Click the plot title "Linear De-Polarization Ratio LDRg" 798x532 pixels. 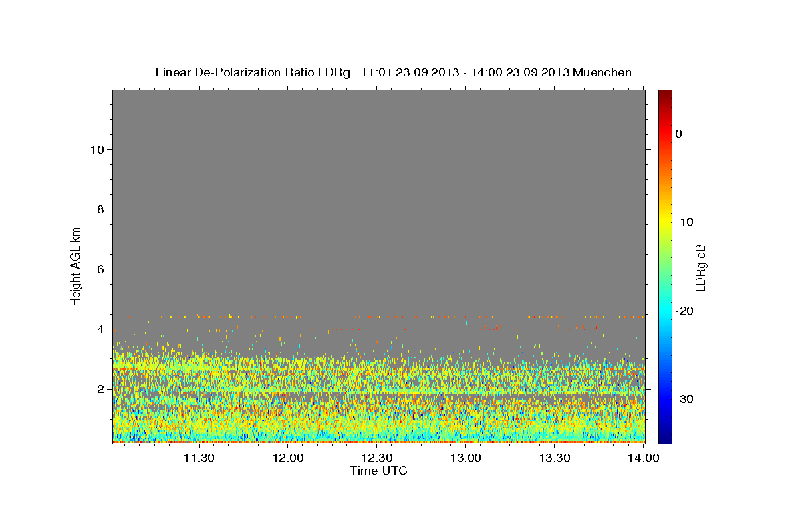(x=252, y=72)
